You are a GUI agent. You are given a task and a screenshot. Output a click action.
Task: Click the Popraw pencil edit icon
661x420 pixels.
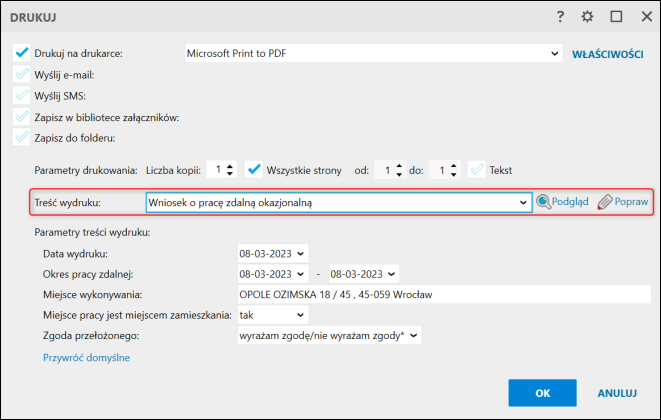click(x=604, y=202)
